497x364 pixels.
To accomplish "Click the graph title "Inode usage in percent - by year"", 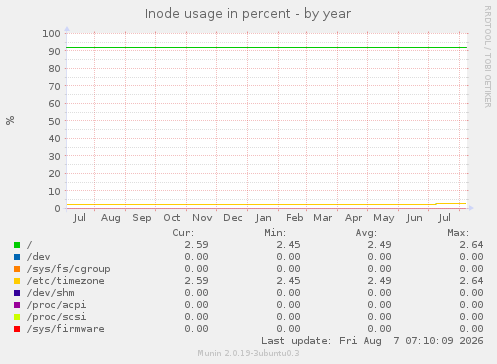I will [x=248, y=14].
